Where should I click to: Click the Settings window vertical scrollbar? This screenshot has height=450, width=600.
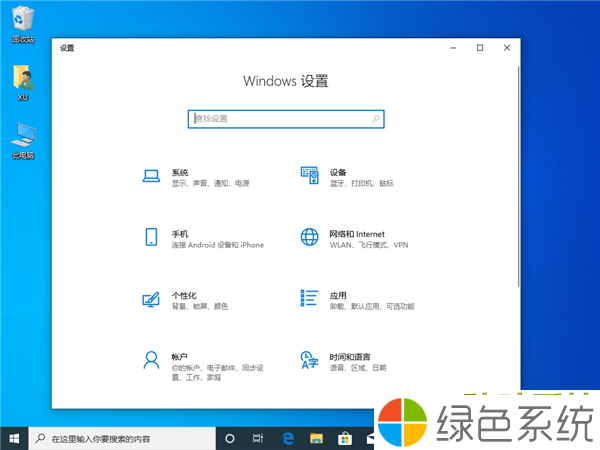pyautogui.click(x=518, y=176)
